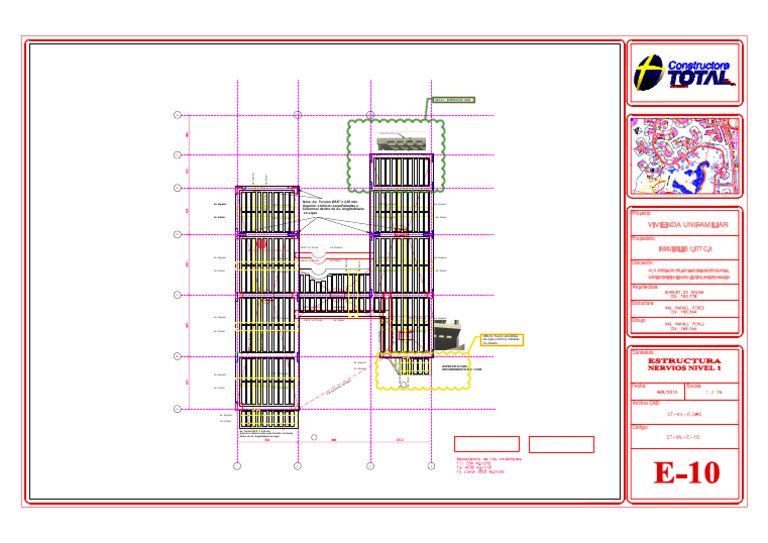This screenshot has height=543, width=768.
Task: Click the 'Fecha' date cell value
Action: point(667,392)
